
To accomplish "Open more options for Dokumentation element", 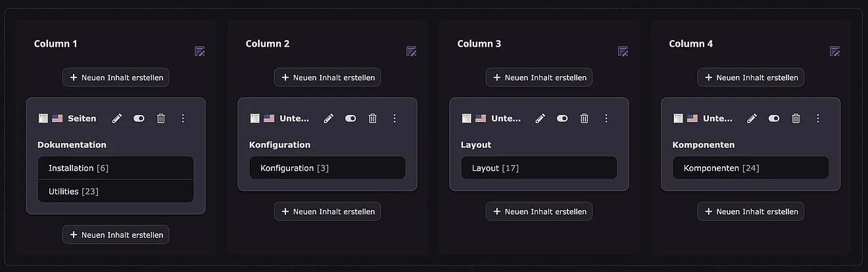I will click(x=183, y=118).
